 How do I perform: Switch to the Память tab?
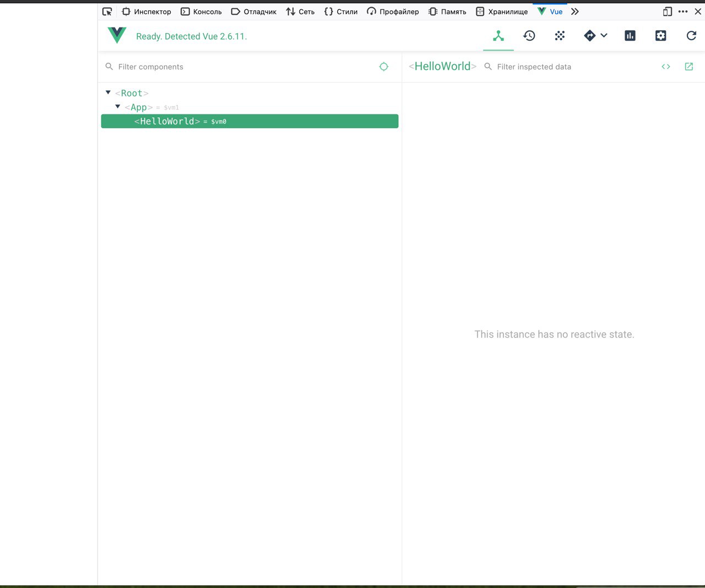447,12
